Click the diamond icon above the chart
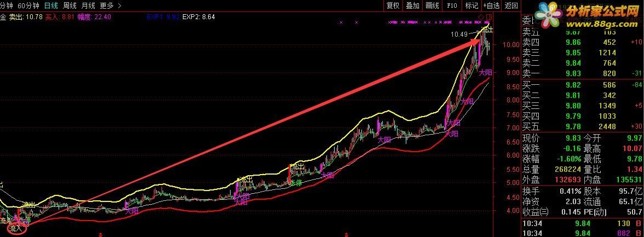 tap(481, 16)
